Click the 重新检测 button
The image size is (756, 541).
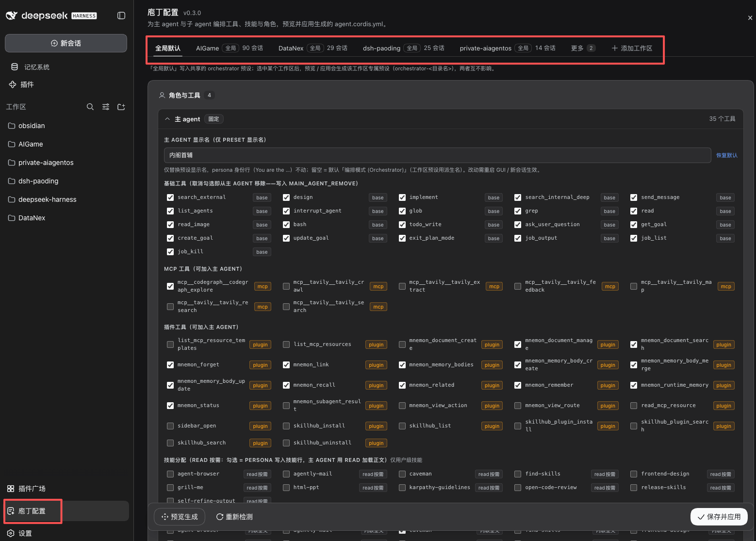coord(234,517)
